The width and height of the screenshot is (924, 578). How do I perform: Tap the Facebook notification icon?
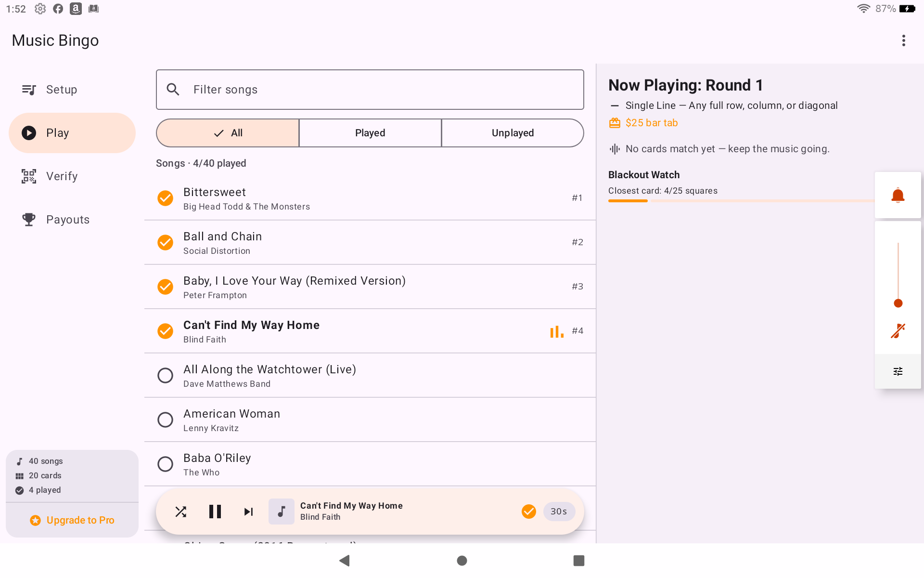point(58,9)
